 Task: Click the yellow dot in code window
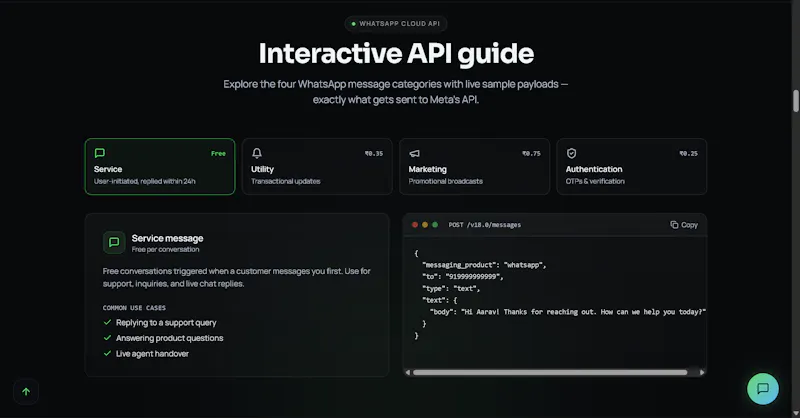coord(425,225)
